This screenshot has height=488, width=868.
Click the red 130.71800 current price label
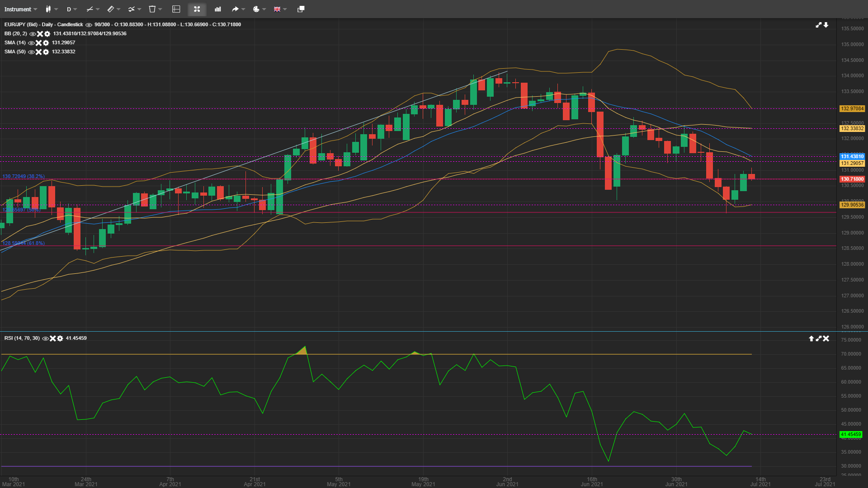pyautogui.click(x=852, y=179)
